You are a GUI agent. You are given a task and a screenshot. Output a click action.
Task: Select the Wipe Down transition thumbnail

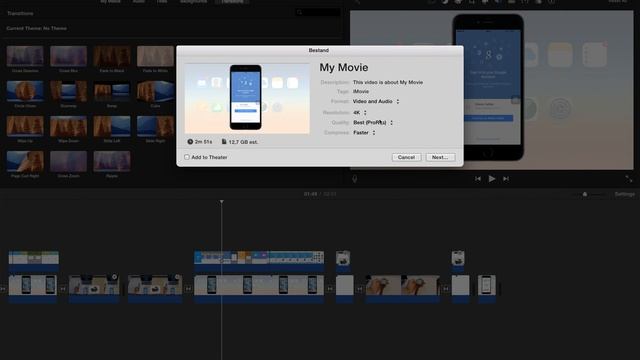tap(69, 126)
